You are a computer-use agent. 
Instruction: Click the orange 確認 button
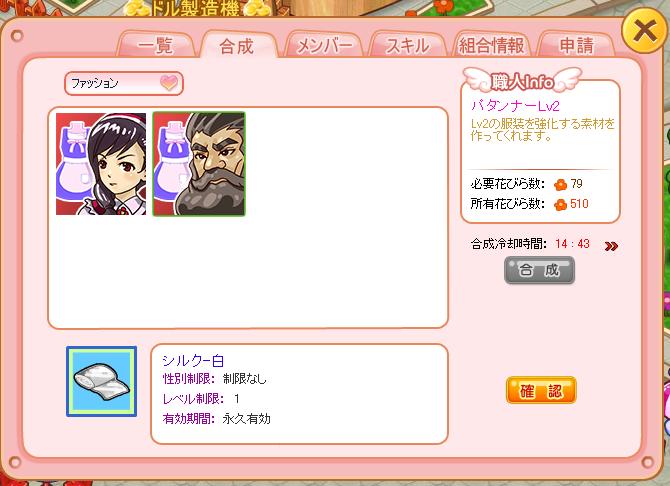[541, 390]
